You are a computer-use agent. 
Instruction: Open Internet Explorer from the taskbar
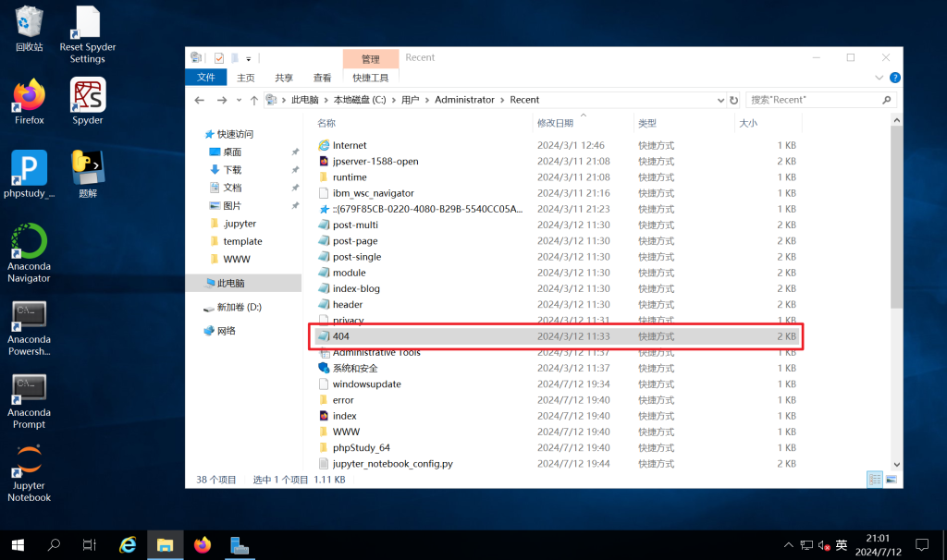click(129, 545)
